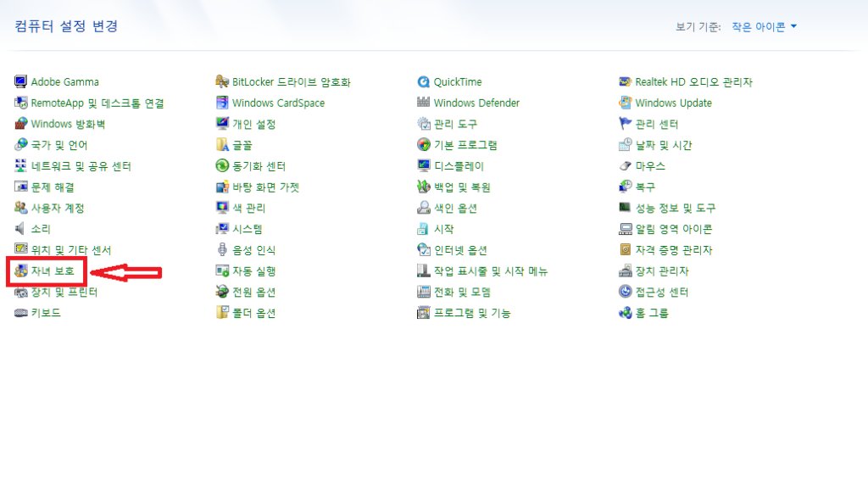Open the 위치 및 기타 센서 link

pyautogui.click(x=71, y=250)
